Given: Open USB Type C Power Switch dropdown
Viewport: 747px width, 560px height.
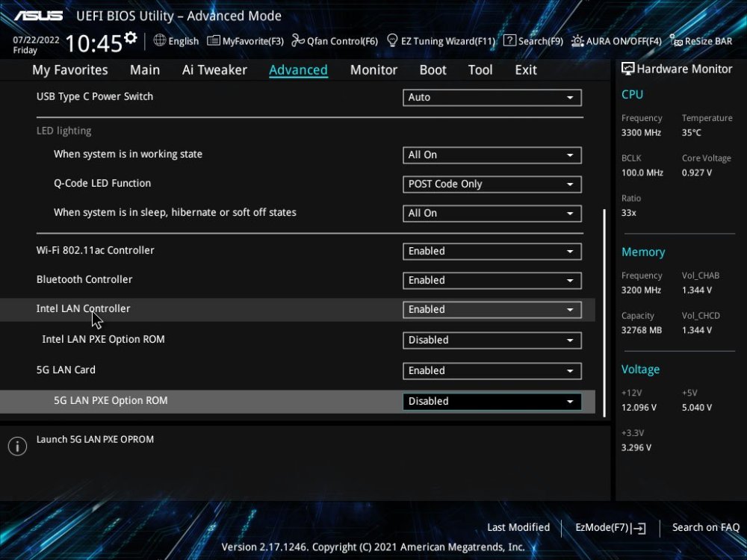Looking at the screenshot, I should [492, 98].
